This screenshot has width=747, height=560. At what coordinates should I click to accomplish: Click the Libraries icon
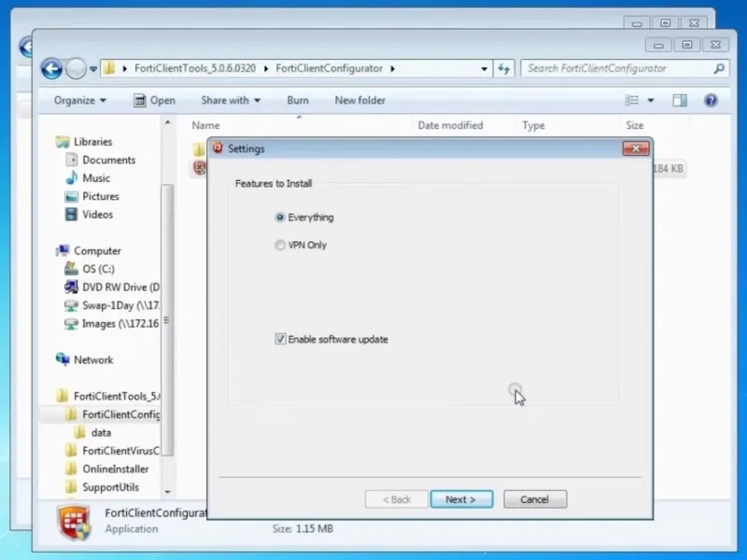pos(63,142)
